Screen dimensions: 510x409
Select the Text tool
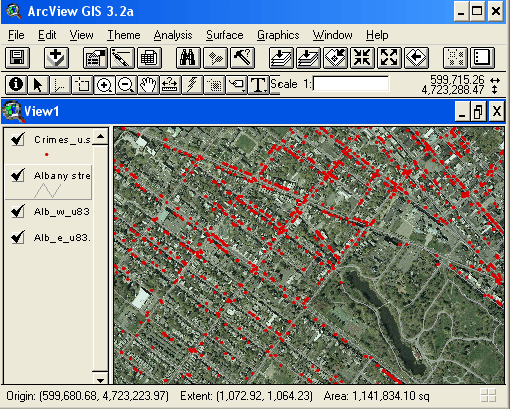click(258, 84)
